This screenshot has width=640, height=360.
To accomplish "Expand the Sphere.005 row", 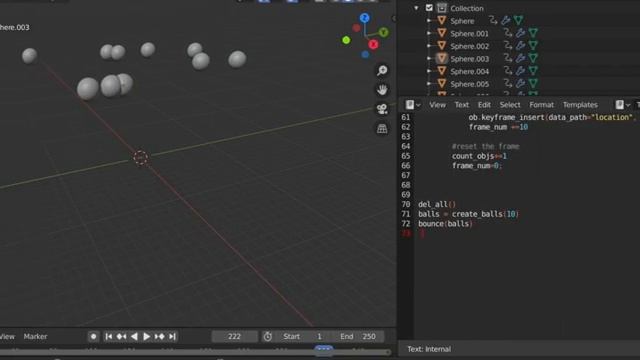I will 429,84.
